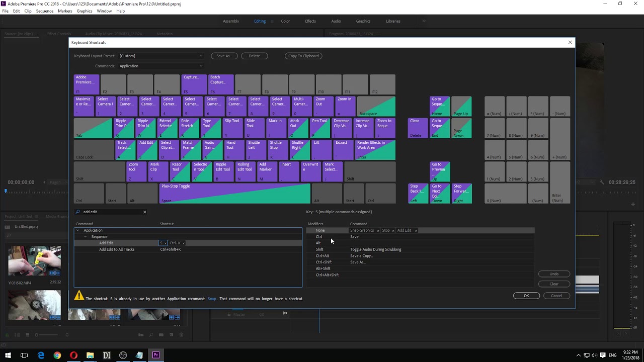
Task: Open the workspace overflow chevrons menu
Action: pos(424,21)
